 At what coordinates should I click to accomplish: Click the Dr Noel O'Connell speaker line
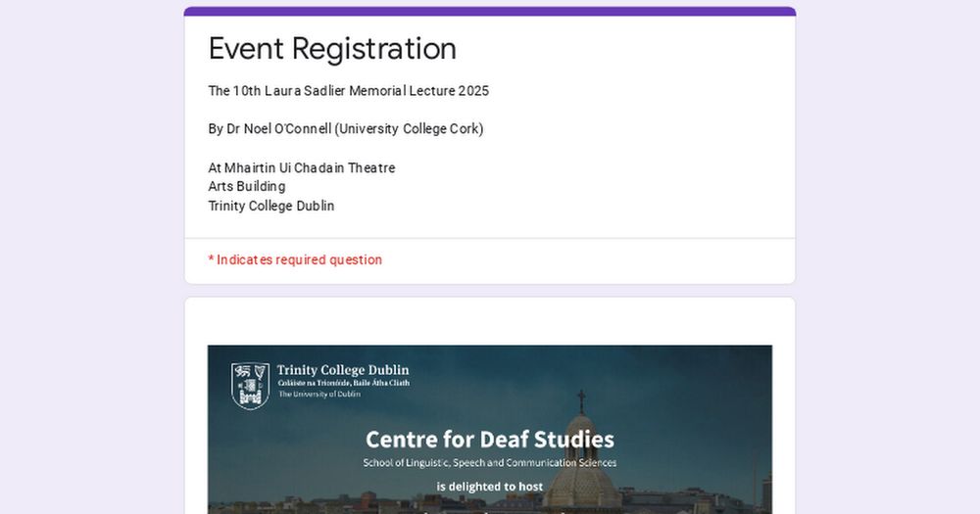tap(346, 129)
